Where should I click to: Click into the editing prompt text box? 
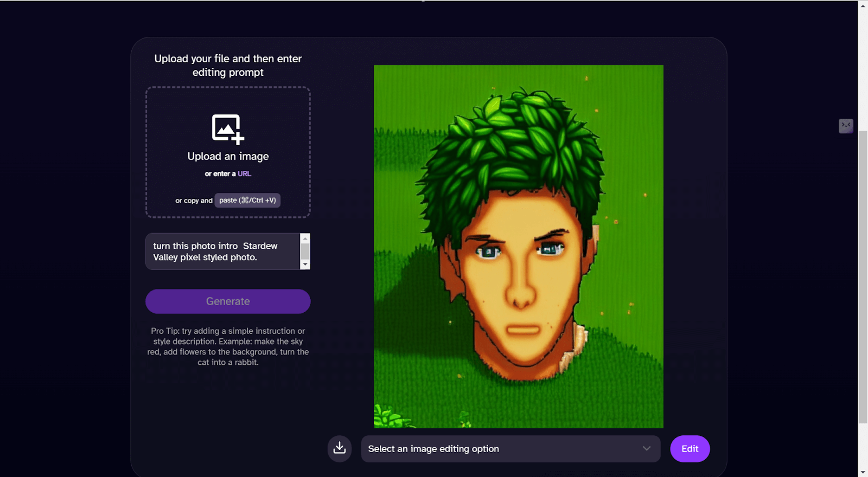(x=223, y=252)
